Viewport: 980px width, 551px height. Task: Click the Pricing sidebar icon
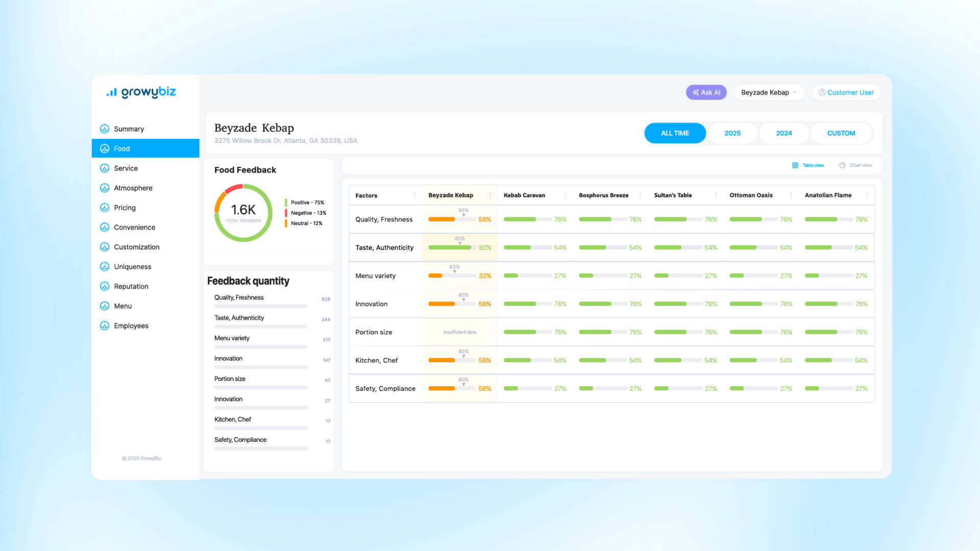point(105,208)
